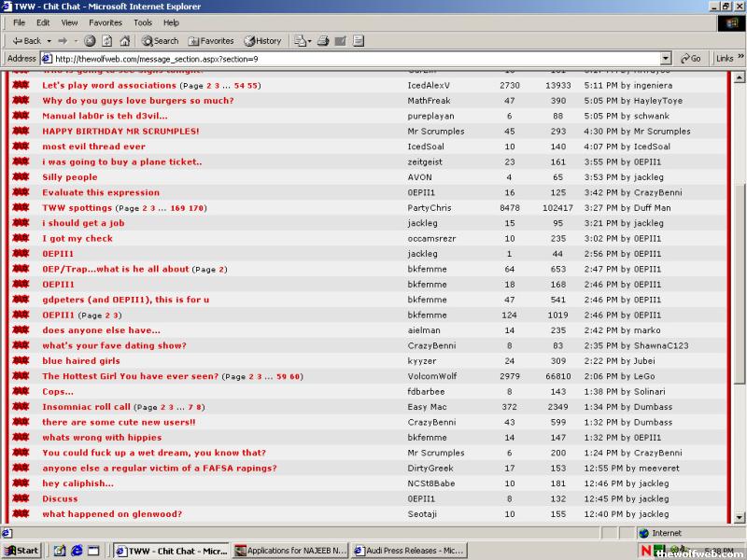Print the page using toolbar printer icon

pos(323,41)
